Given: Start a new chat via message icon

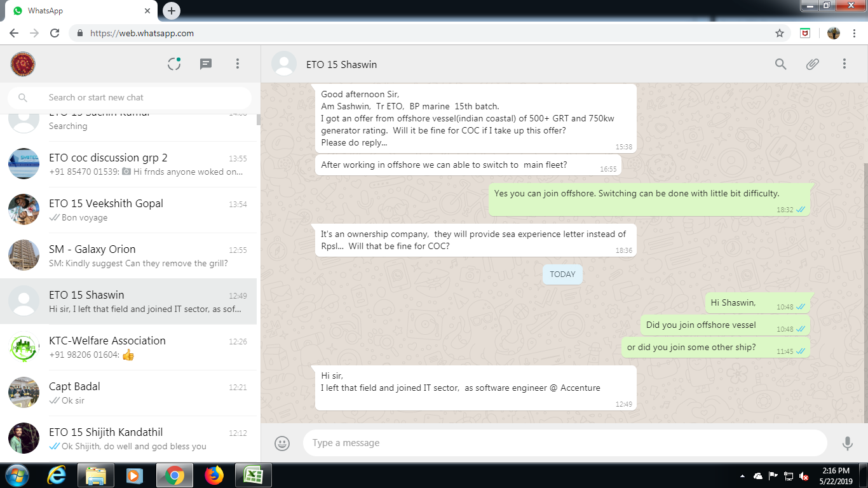Looking at the screenshot, I should 206,64.
